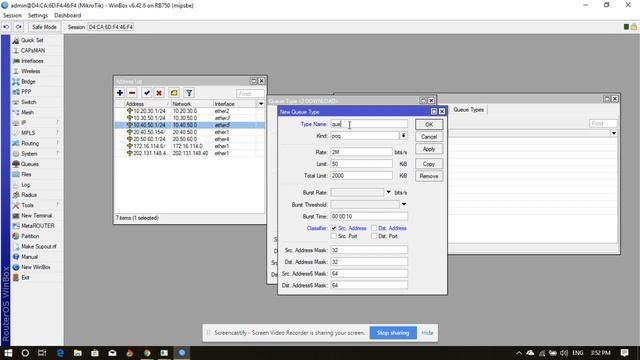Open PPP section
Screen dimensions: 640x360
coord(26,92)
